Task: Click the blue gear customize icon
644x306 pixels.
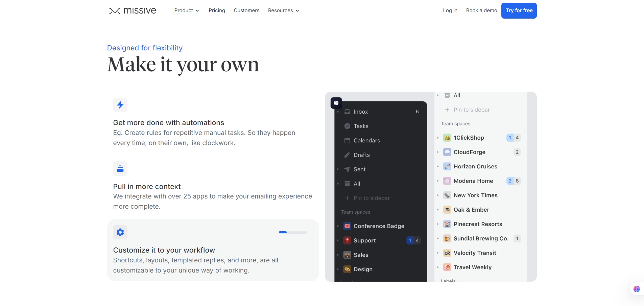Action: [x=120, y=232]
